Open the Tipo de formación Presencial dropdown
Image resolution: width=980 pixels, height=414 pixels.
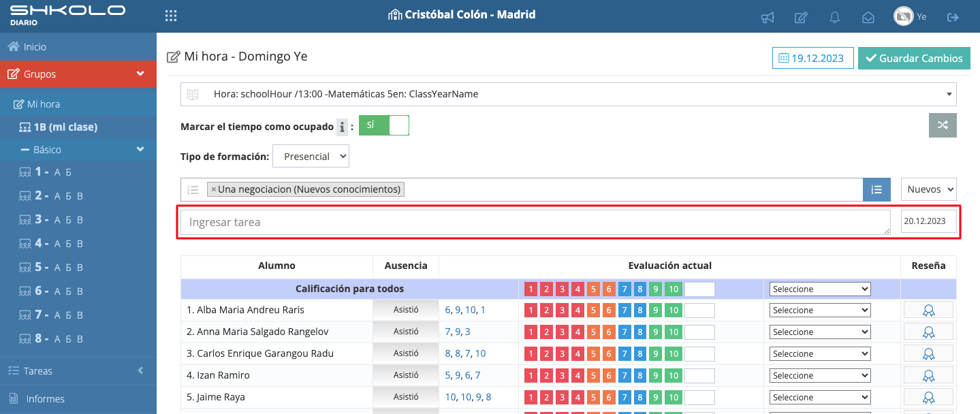click(x=311, y=156)
